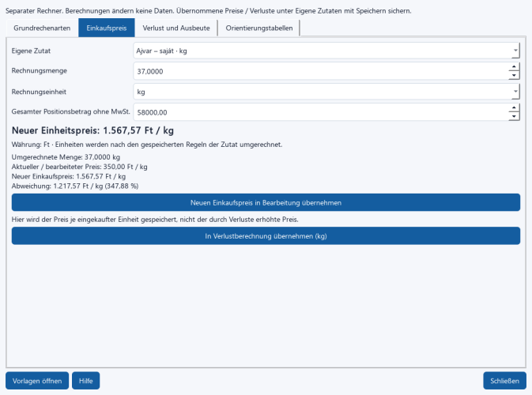This screenshot has width=532, height=395.
Task: Click Neuen Einkaufspreis in Bearbeitung übernehmen
Action: click(266, 203)
